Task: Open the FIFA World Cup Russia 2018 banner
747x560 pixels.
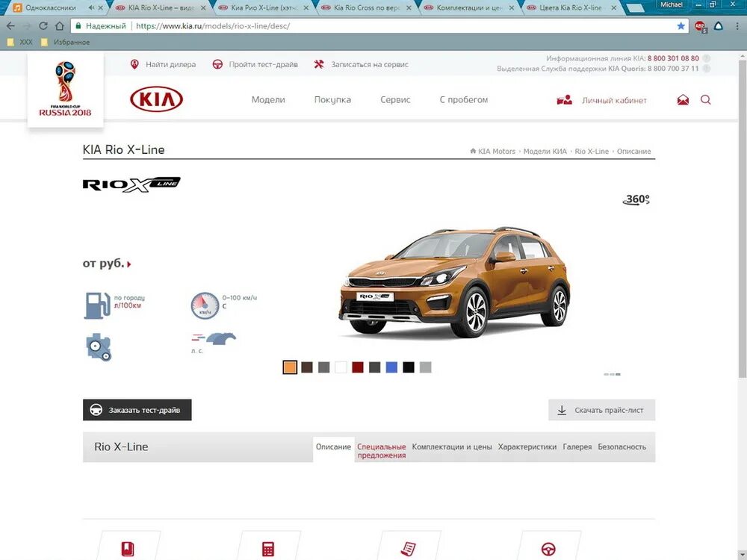Action: click(x=65, y=89)
